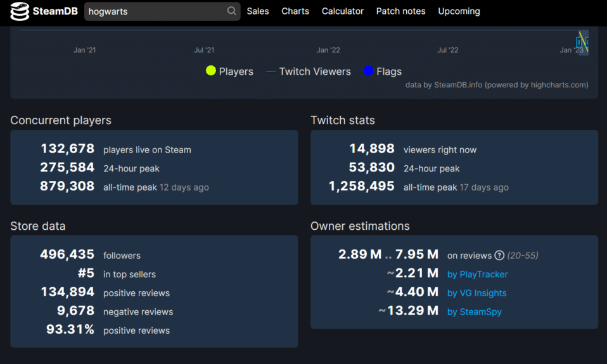Click the Jul '21 axis label
Screen dimensions: 607x364
point(204,50)
